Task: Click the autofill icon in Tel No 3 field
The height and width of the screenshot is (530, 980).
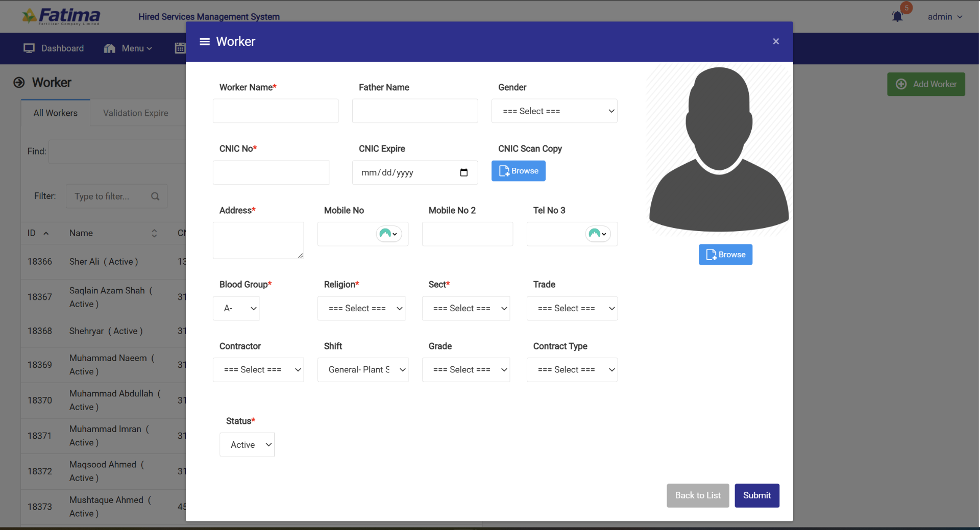Action: pyautogui.click(x=598, y=234)
